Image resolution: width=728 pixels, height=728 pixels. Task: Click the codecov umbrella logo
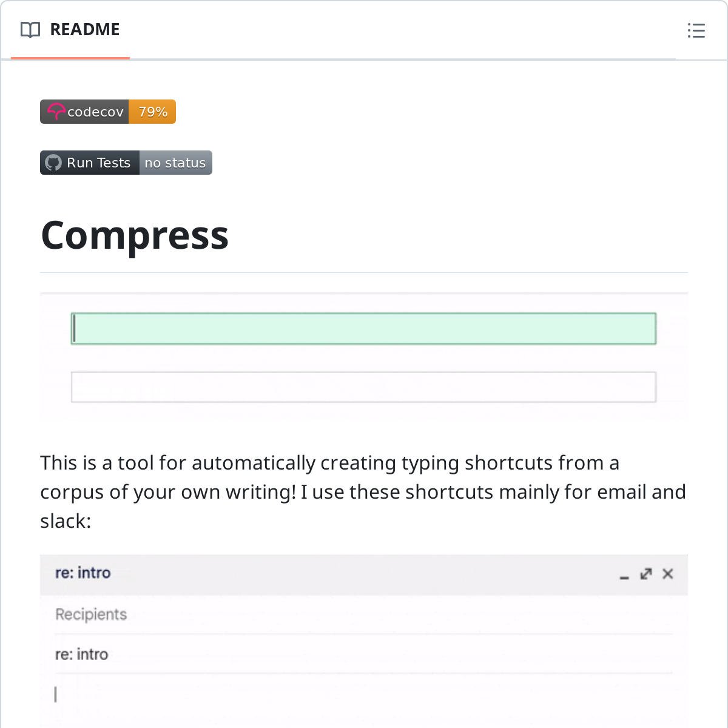56,112
